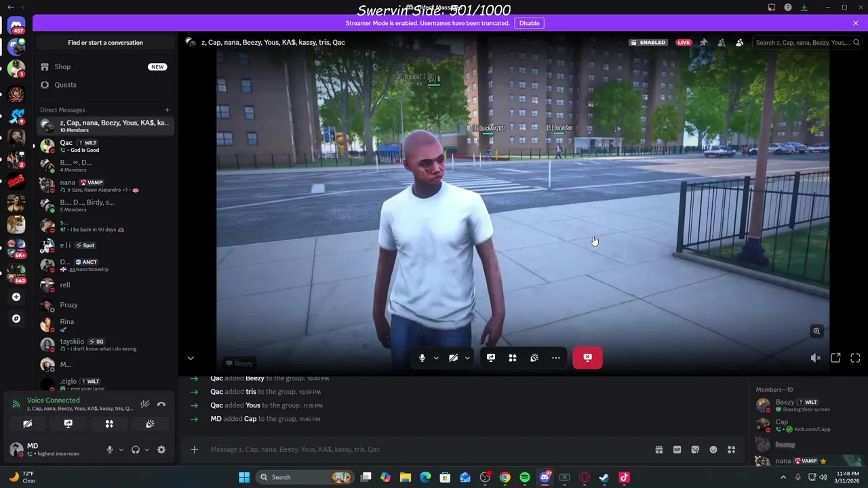Open the soundboard from voice panel
Image resolution: width=868 pixels, height=488 pixels.
tap(150, 424)
